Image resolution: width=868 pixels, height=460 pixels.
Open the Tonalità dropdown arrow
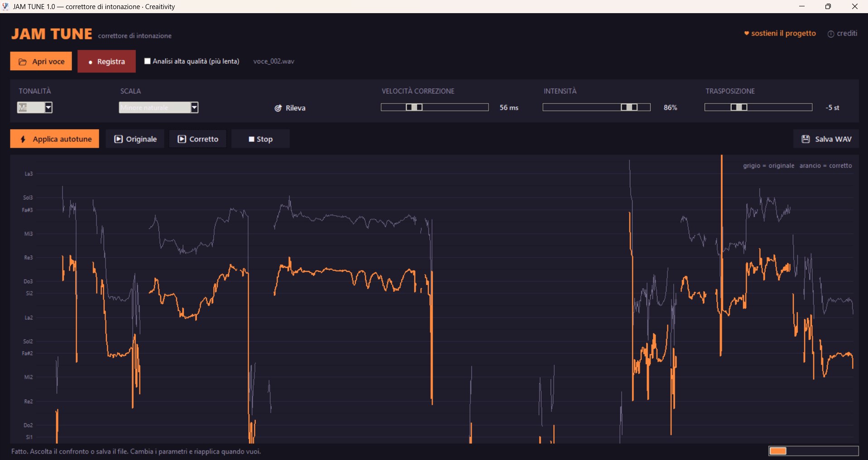48,107
